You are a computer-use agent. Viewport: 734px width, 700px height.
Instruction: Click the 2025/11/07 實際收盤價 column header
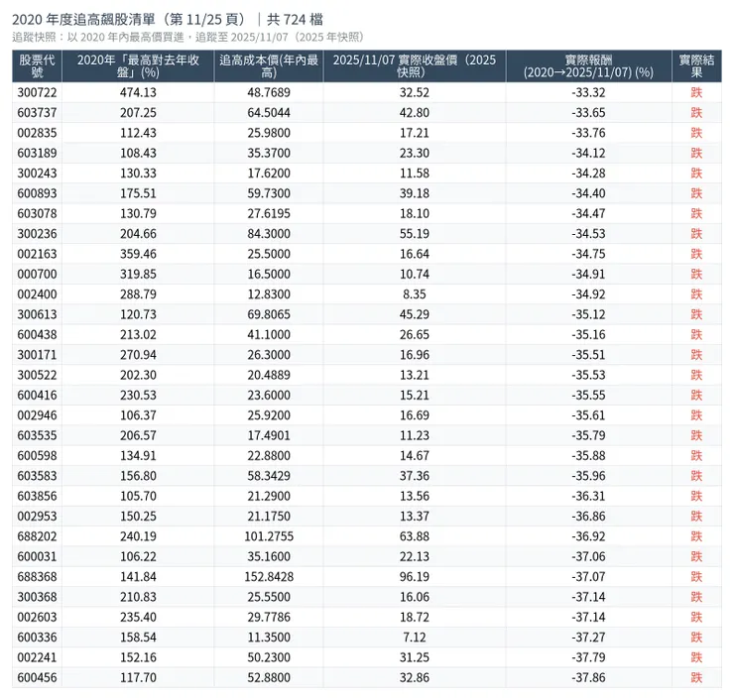415,66
